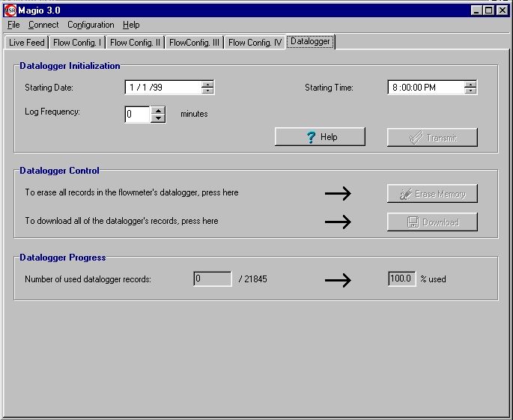
Task: Click the 'Starting Date:' label
Action: (49, 88)
